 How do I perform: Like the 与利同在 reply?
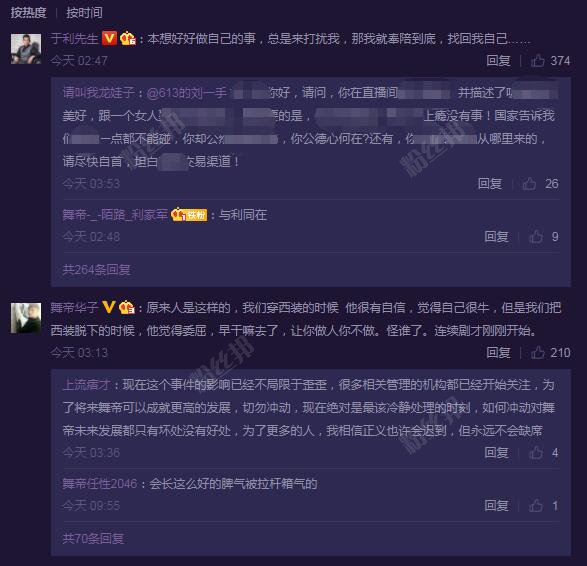coord(536,237)
